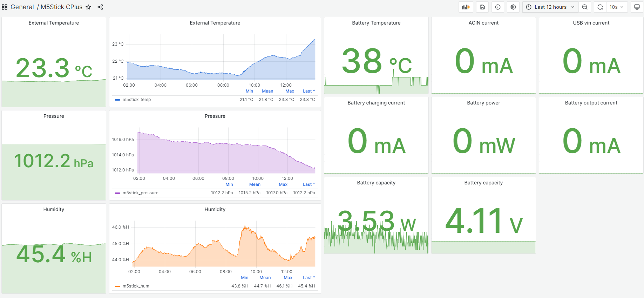Viewport: 644px width, 298px height.
Task: Open the Battery power panel menu
Action: pyautogui.click(x=483, y=103)
